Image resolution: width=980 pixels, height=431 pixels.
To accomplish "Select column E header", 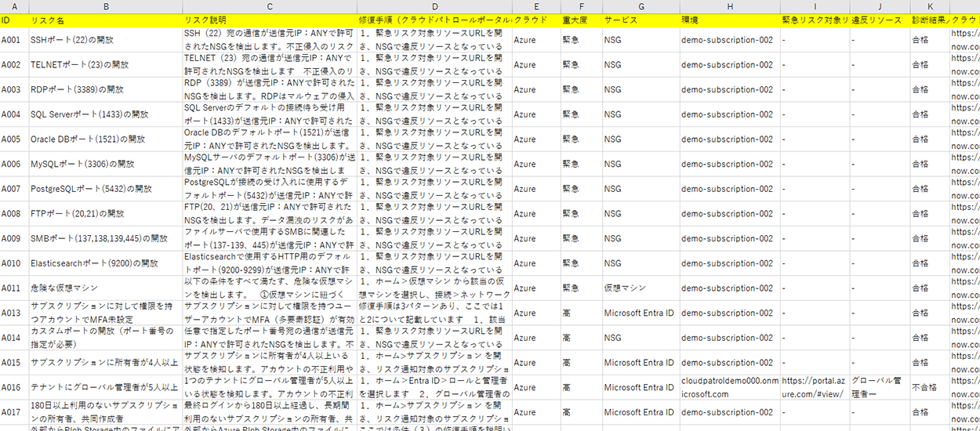I will coord(536,6).
